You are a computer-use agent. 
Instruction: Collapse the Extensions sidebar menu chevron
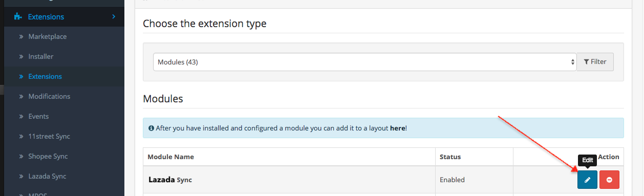(114, 17)
